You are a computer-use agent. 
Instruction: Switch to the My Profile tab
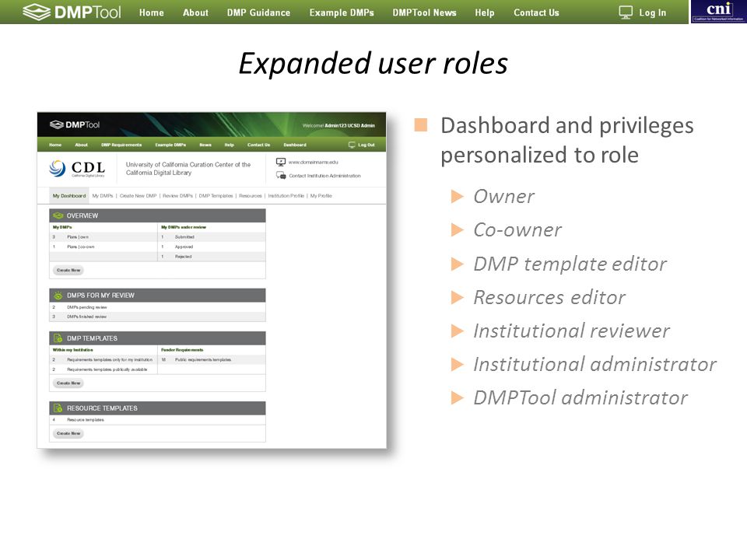tap(321, 196)
